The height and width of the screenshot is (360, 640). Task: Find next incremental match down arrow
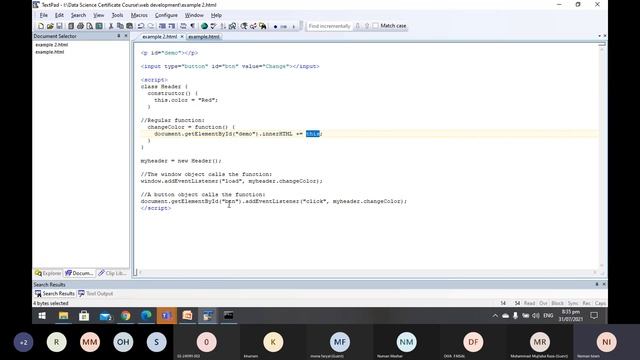(x=358, y=26)
